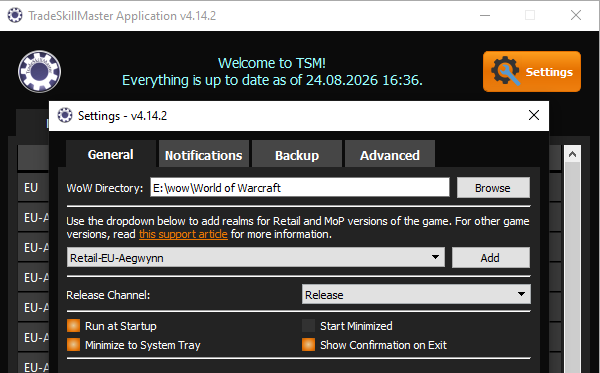Image resolution: width=600 pixels, height=373 pixels.
Task: Close the Settings v4.14.2 dialog
Action: coord(533,115)
